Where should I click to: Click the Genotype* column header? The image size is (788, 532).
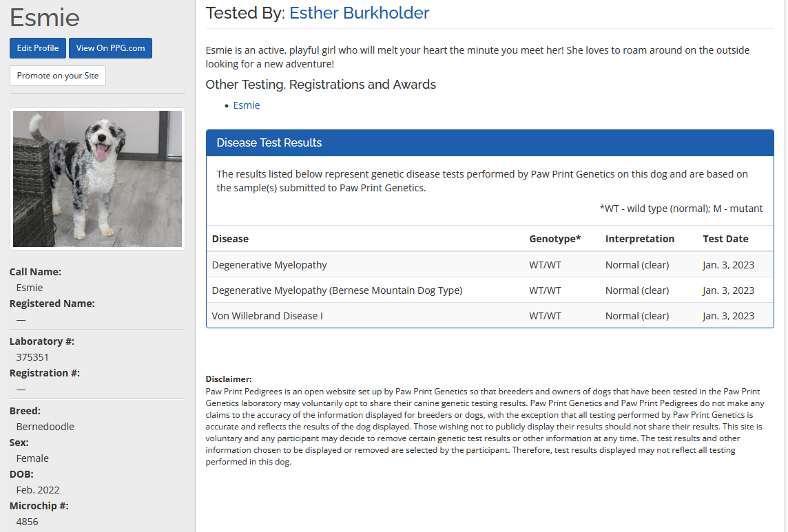point(554,239)
